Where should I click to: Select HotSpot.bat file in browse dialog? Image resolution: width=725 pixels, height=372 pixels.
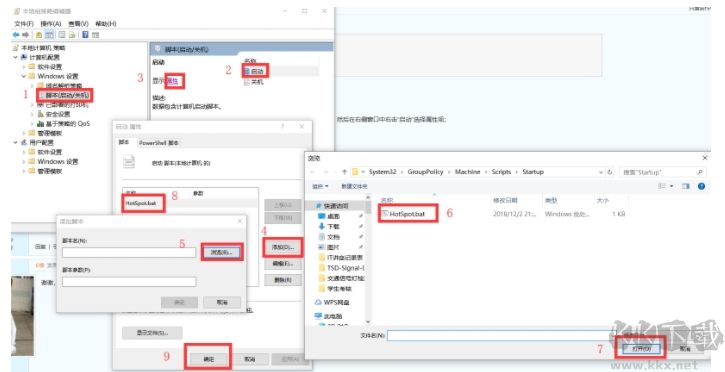407,214
